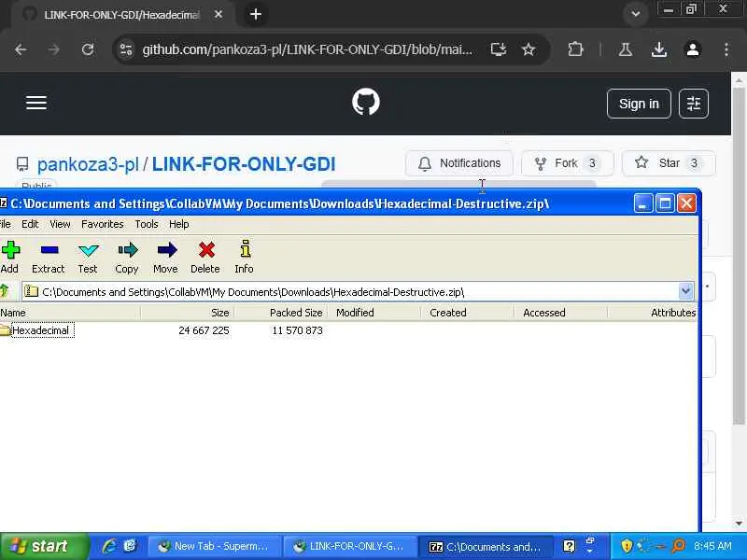
Task: Open the Edit menu in 7-Zip
Action: tap(30, 224)
